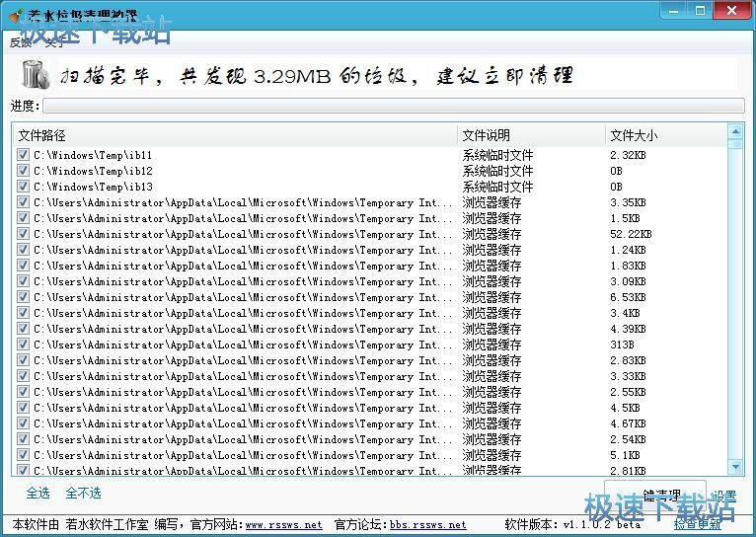Click the 2.54KB file size cell
The image size is (756, 537).
tap(628, 439)
